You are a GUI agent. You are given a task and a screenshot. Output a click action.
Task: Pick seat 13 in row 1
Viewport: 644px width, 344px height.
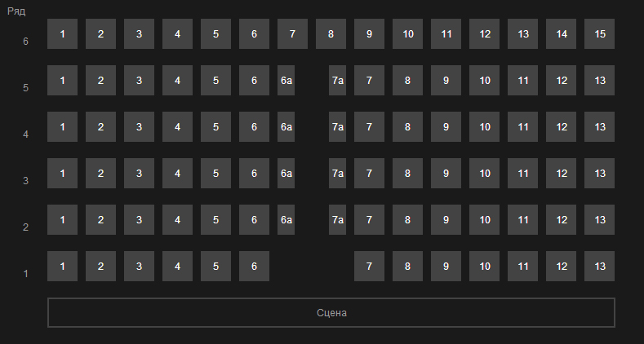[x=599, y=267]
